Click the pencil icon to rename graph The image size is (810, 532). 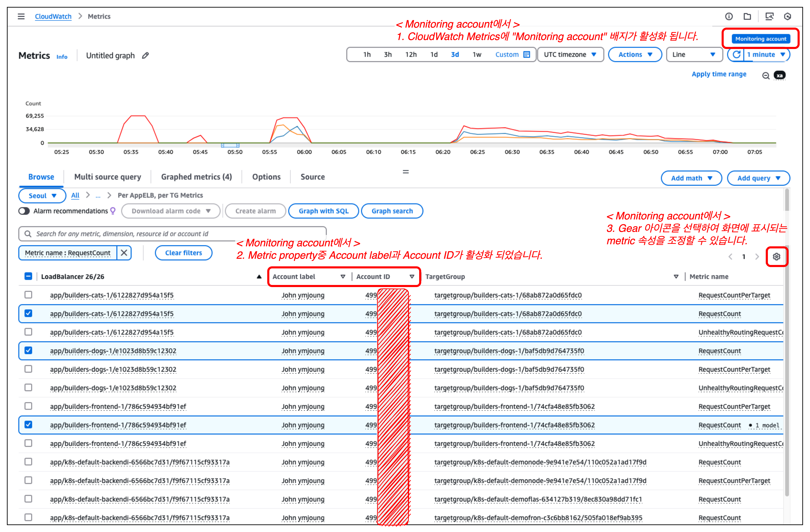[145, 55]
